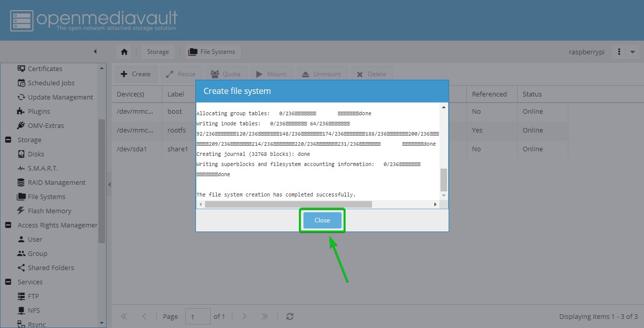Click the Resize toolbar button
Image resolution: width=644 pixels, height=328 pixels.
[x=181, y=74]
